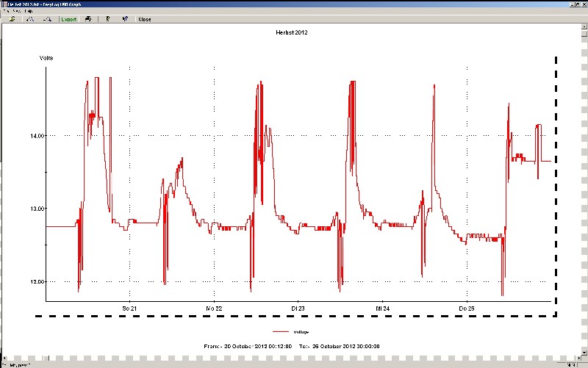
Task: Click the printer icon in toolbar
Action: click(x=89, y=19)
